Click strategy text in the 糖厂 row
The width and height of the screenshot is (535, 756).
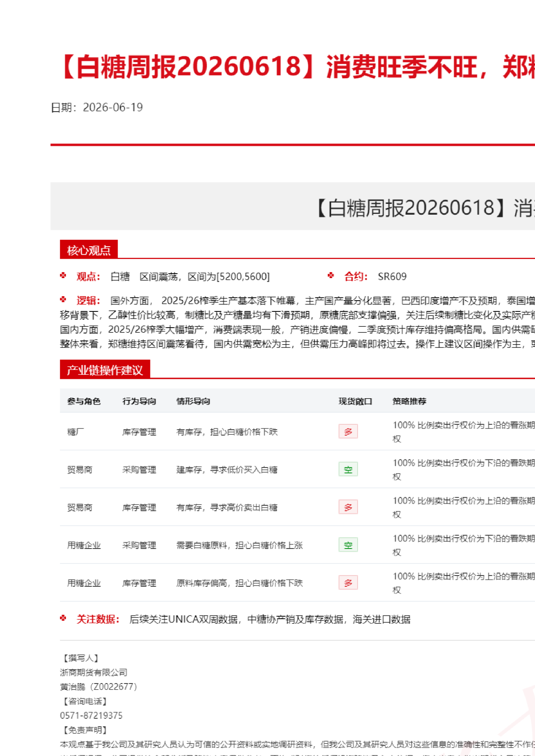pyautogui.click(x=464, y=432)
